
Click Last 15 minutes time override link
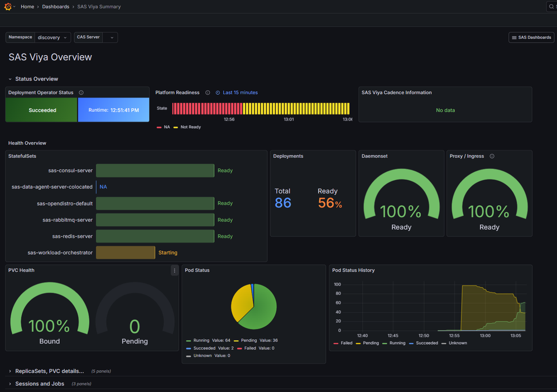pyautogui.click(x=240, y=93)
